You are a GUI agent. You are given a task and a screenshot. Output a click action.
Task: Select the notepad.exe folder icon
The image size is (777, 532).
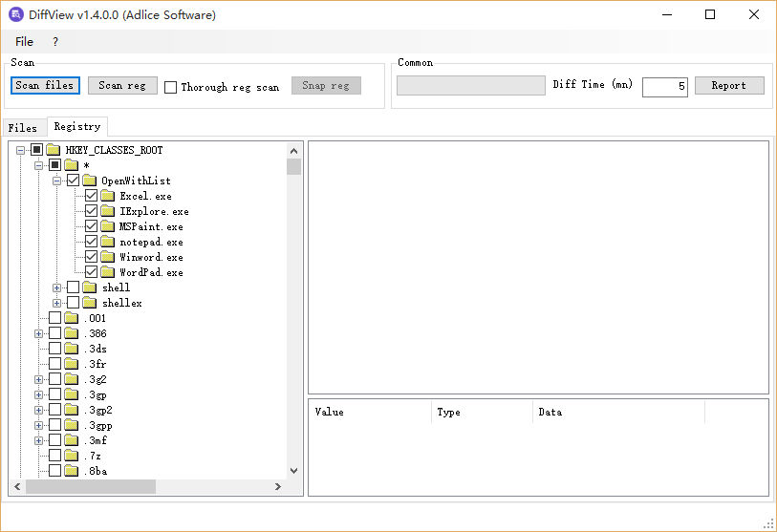[108, 242]
